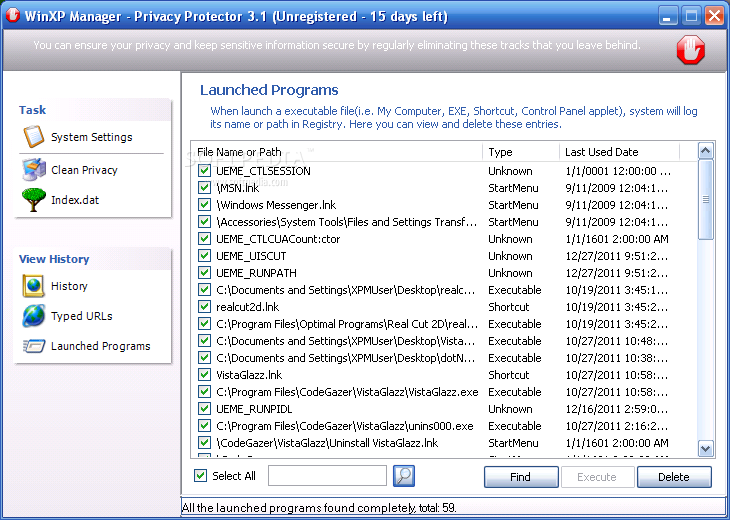The width and height of the screenshot is (730, 520).
Task: Select the XPMUser\Desktop\realc... row
Action: pos(345,290)
